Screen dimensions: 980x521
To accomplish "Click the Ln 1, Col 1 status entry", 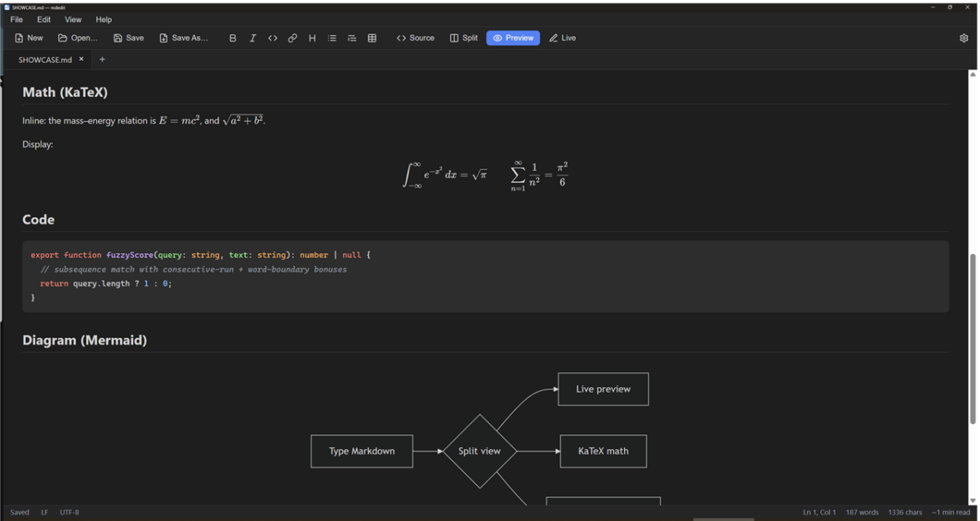I will click(819, 512).
